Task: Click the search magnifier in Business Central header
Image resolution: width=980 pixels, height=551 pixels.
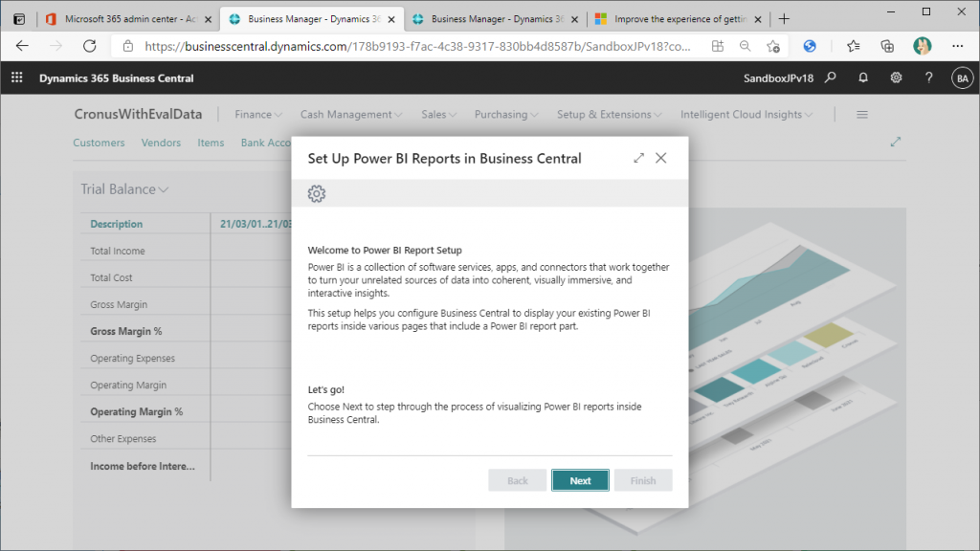Action: (x=830, y=77)
